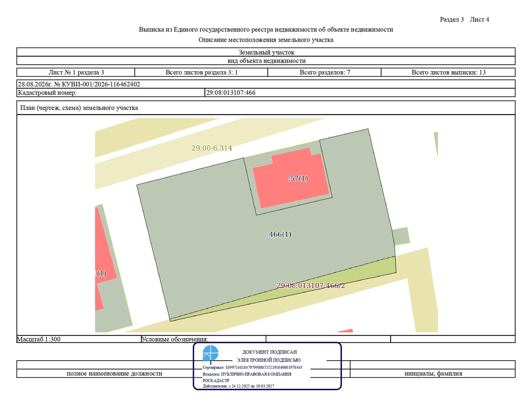Click the "Условные обозначения:" legend label

(175, 339)
